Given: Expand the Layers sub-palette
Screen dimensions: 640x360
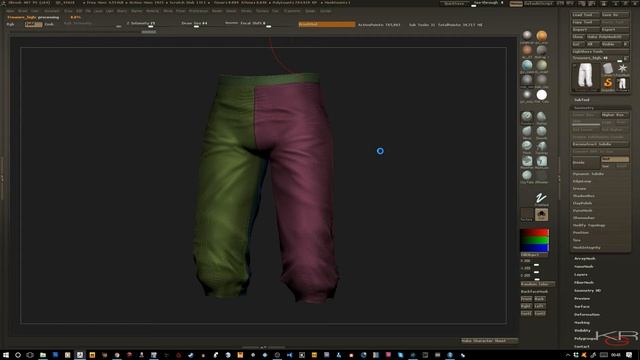Looking at the screenshot, I should click(x=581, y=274).
